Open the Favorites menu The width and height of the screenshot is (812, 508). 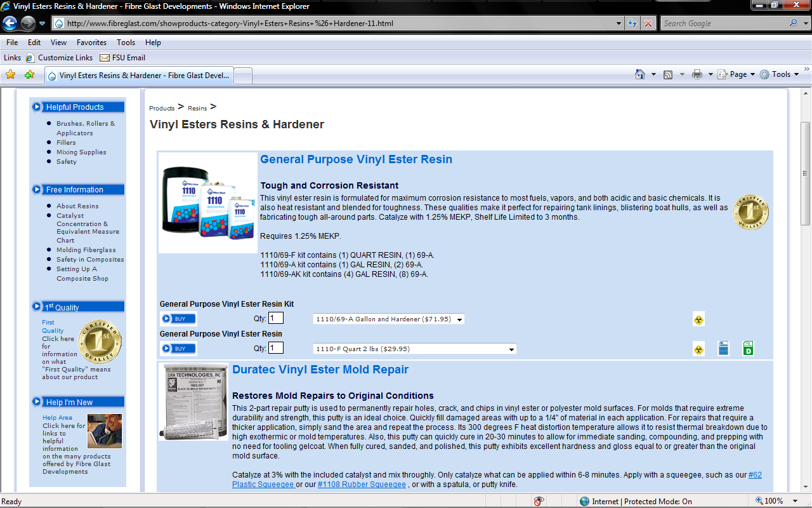click(92, 43)
